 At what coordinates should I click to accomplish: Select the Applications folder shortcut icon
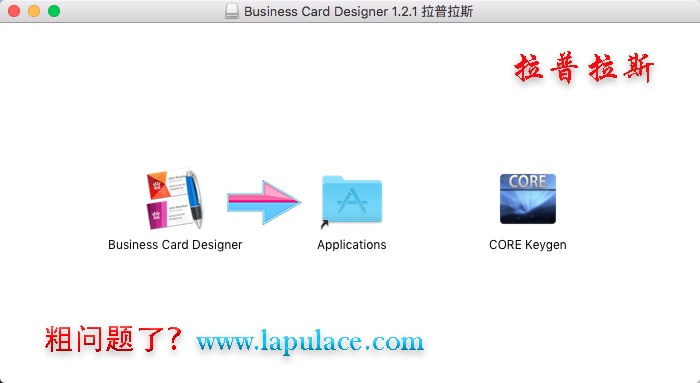[352, 200]
